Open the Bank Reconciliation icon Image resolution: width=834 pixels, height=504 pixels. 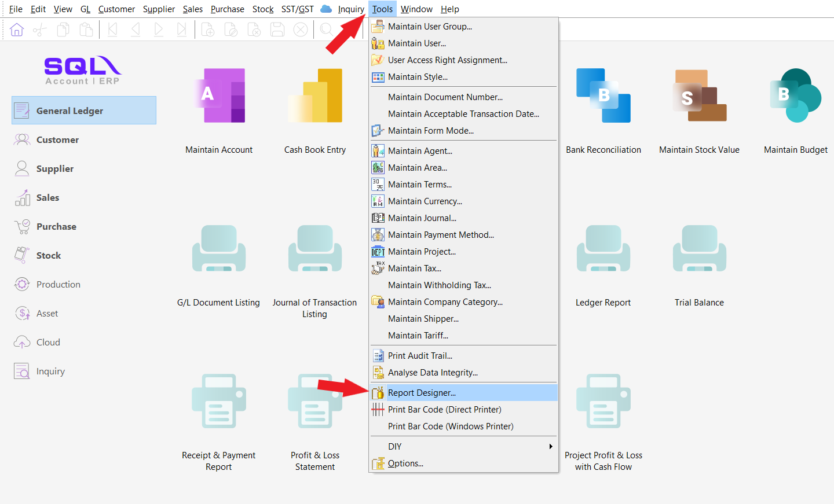(603, 96)
